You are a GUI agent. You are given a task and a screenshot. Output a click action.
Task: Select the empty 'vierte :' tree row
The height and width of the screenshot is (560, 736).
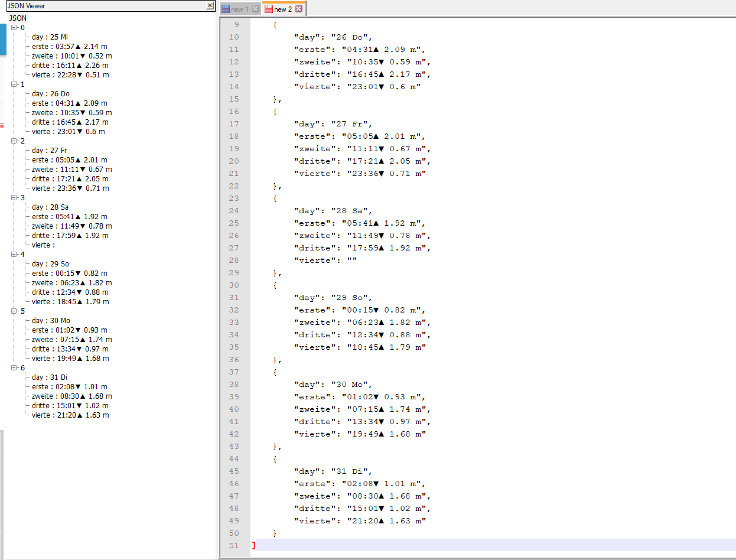[x=43, y=245]
